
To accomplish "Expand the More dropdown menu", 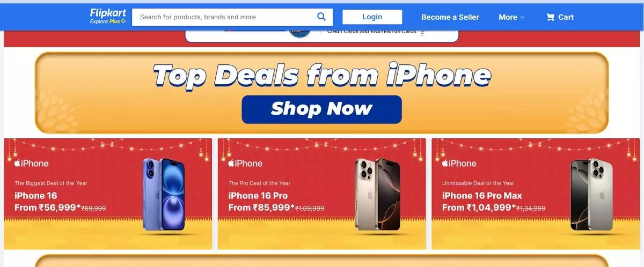I will (x=511, y=17).
